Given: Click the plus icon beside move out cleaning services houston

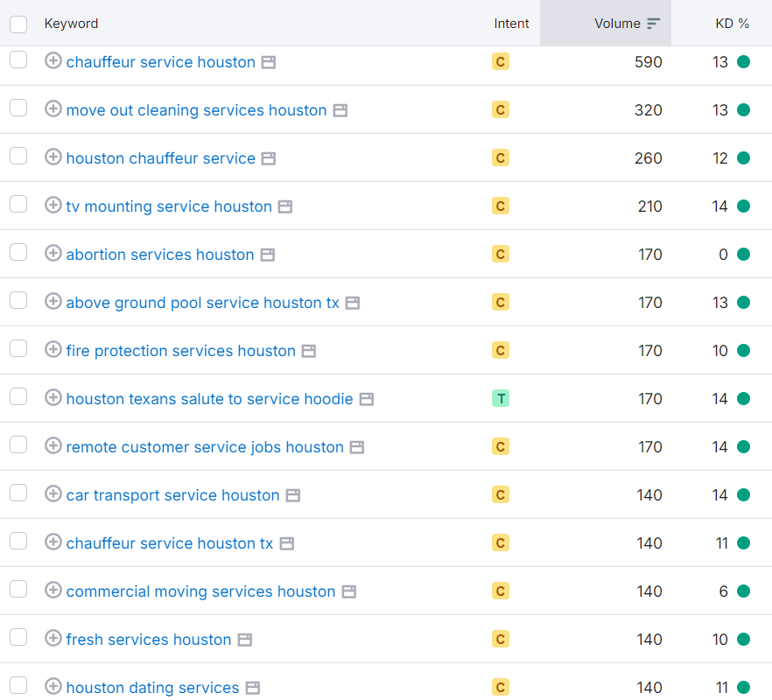Looking at the screenshot, I should [53, 108].
